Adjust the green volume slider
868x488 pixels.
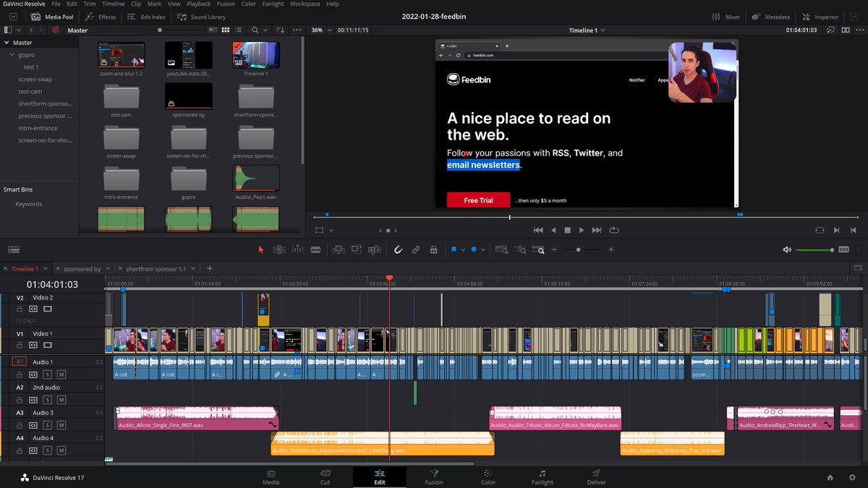(x=815, y=249)
